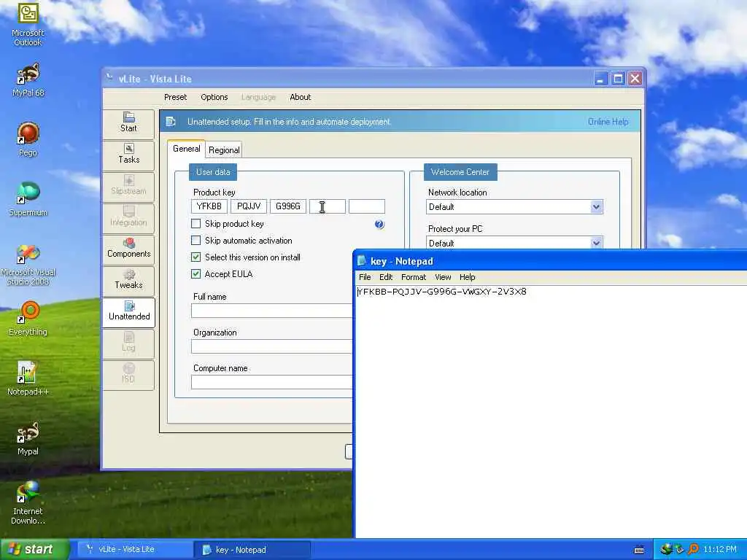Click the vLite title bar app icon
Screen dimensions: 747x560
110,77
